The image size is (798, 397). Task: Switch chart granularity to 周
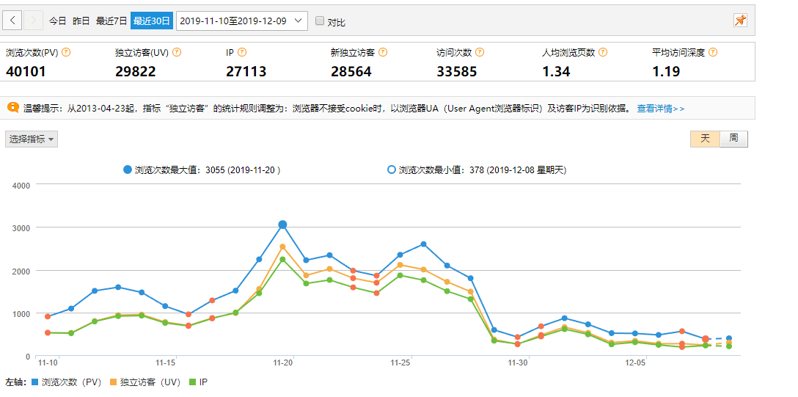[733, 139]
